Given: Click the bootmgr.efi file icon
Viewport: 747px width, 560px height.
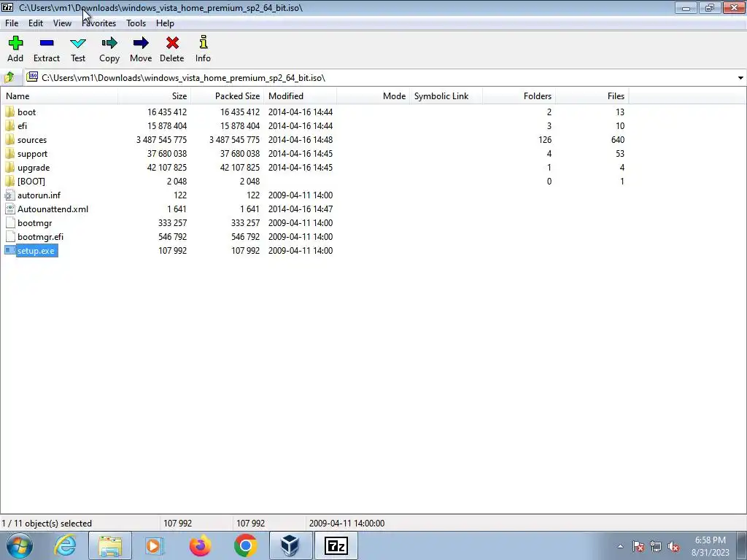Looking at the screenshot, I should (x=9, y=237).
